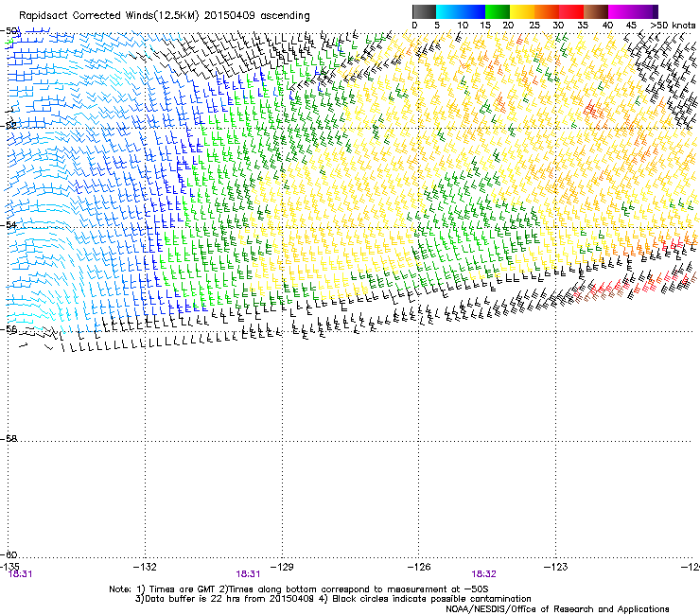Click the purple '18:31' time near -129
The width and height of the screenshot is (700, 615).
coord(248,574)
